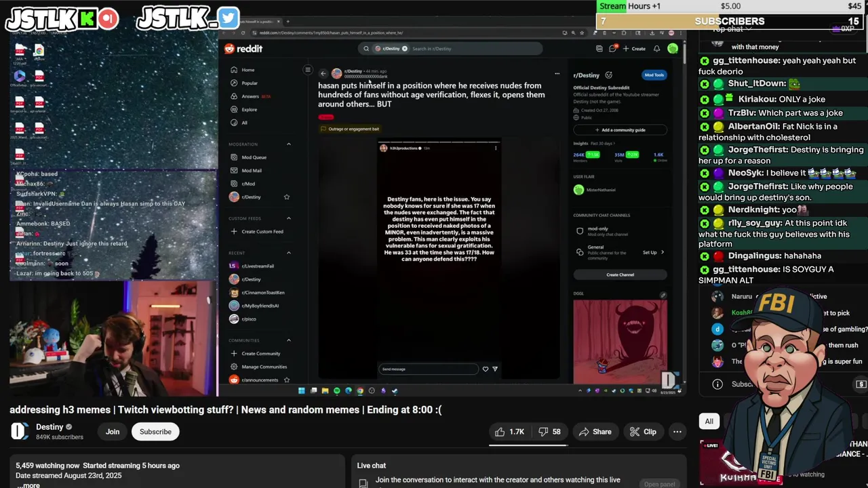The image size is (868, 488).
Task: Expand the General channel Set Up chevron
Action: point(662,252)
